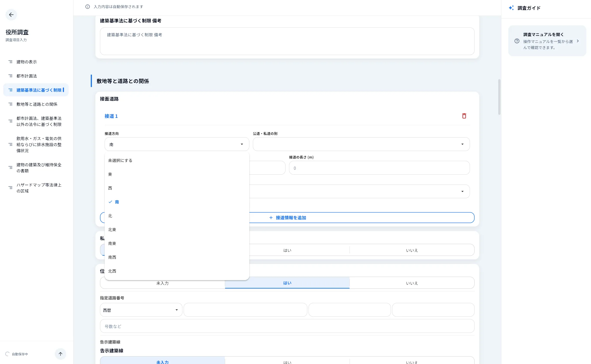
Task: Click the info icon beside the autosave message
Action: pyautogui.click(x=87, y=6)
